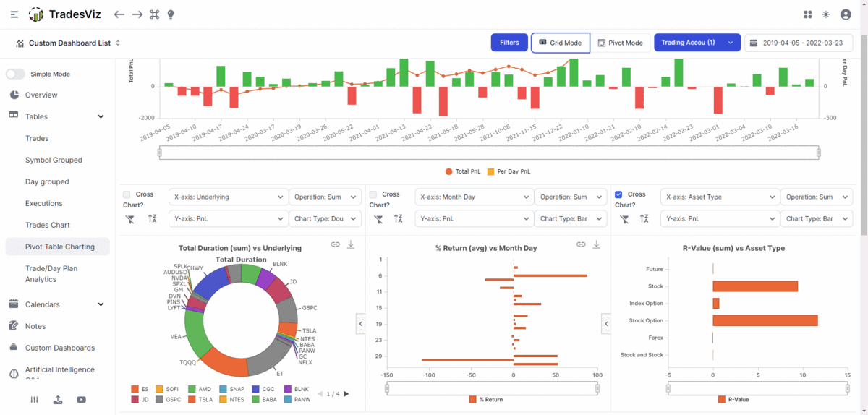Click the Filters button
This screenshot has height=415, width=868.
[509, 43]
